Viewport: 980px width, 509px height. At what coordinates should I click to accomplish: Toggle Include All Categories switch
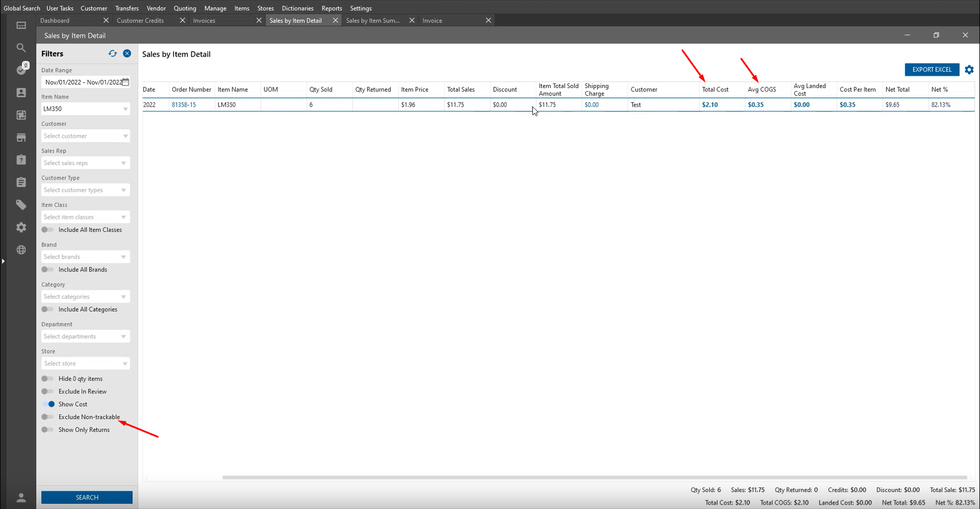coord(48,309)
